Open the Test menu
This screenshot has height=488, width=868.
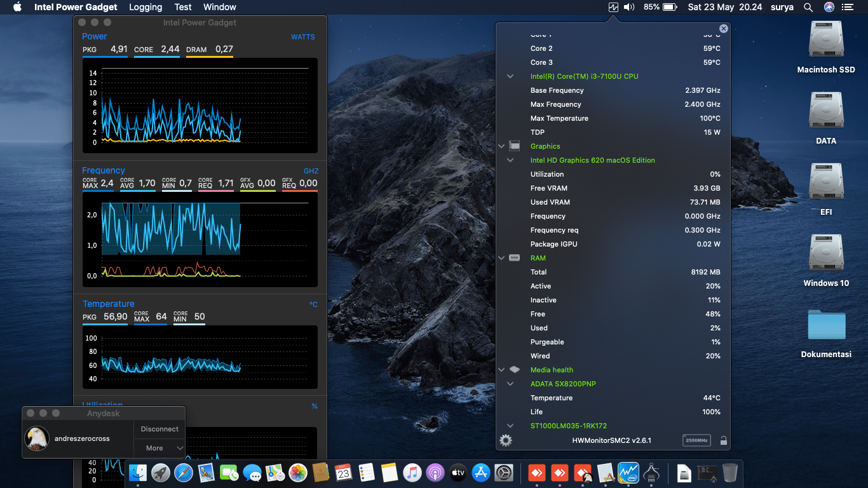click(x=183, y=8)
